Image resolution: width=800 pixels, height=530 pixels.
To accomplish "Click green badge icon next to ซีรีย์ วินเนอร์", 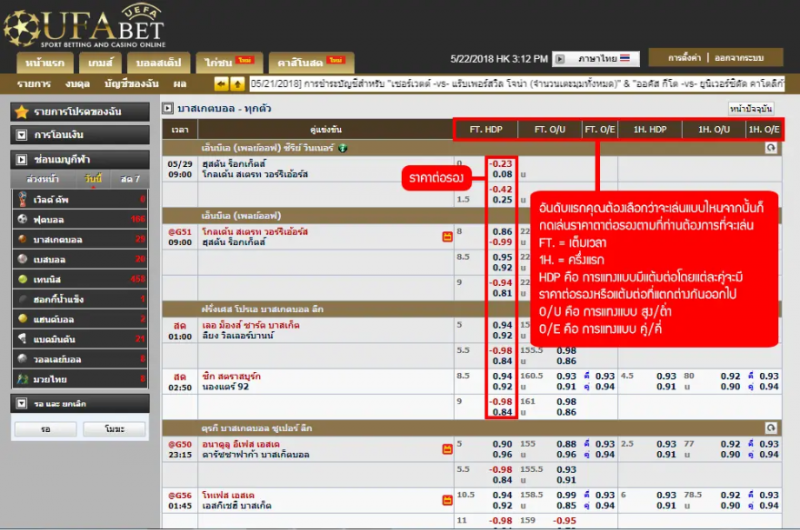I will coord(343,148).
